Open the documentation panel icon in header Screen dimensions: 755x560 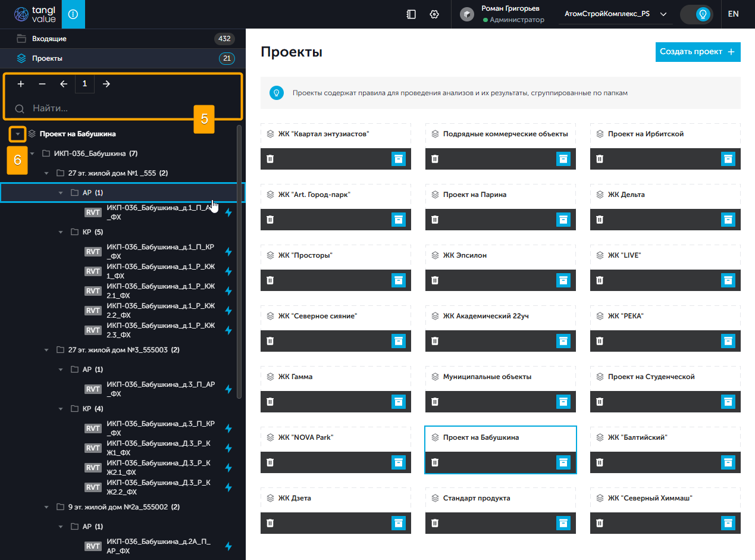[x=411, y=14]
